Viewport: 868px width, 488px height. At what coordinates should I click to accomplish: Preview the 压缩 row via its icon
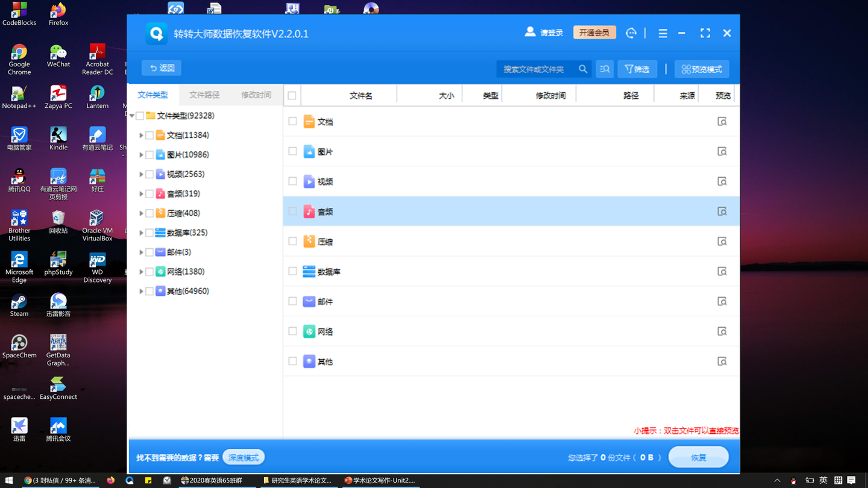click(722, 242)
